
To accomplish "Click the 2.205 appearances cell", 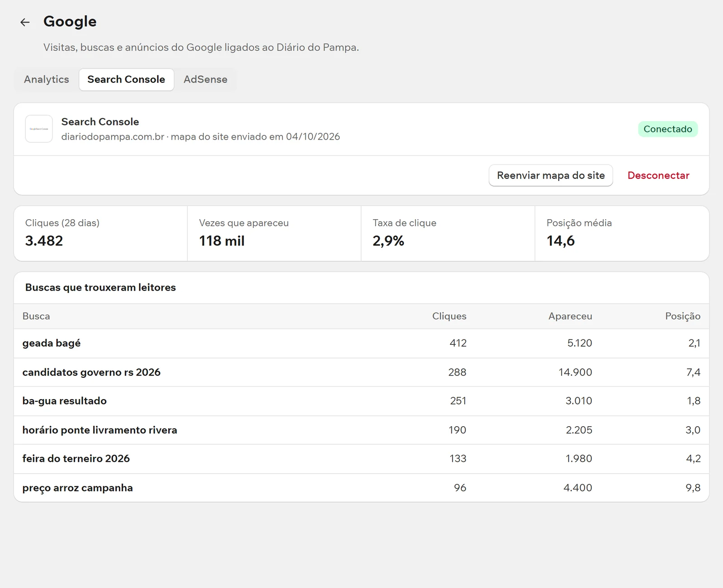I will coord(579,430).
